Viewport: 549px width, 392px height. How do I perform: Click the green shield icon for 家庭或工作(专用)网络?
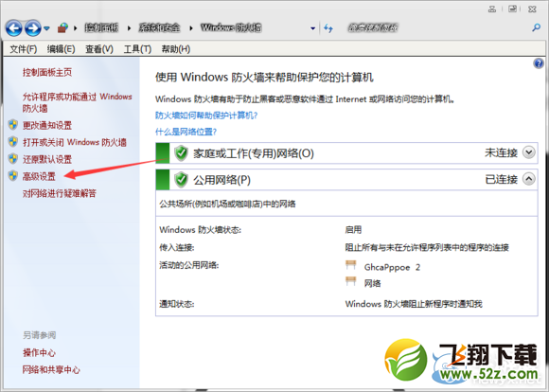[181, 153]
